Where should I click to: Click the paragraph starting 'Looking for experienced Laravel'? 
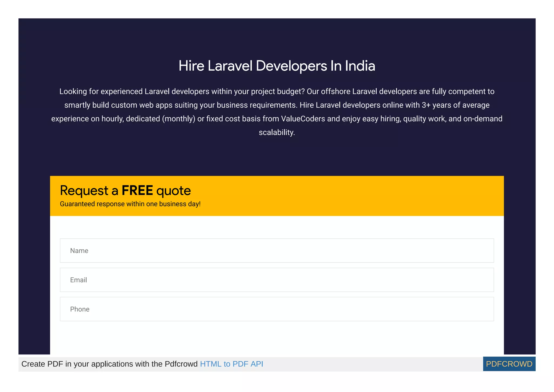point(277,112)
